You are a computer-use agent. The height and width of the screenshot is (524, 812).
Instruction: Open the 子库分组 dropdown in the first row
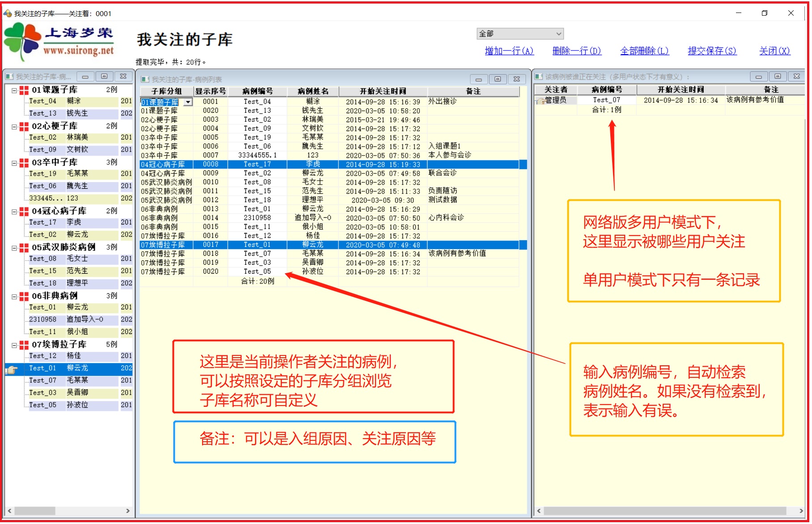tap(188, 102)
